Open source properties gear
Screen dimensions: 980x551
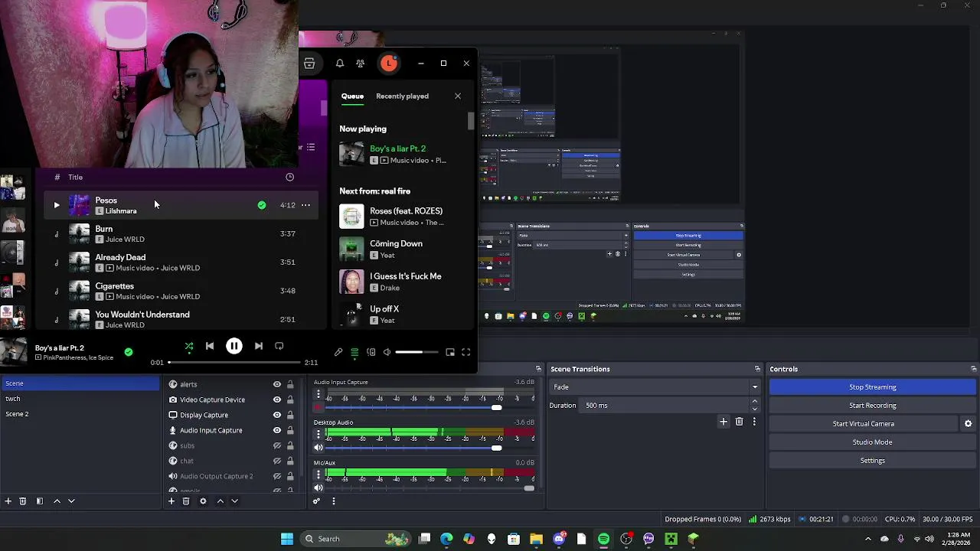point(203,501)
